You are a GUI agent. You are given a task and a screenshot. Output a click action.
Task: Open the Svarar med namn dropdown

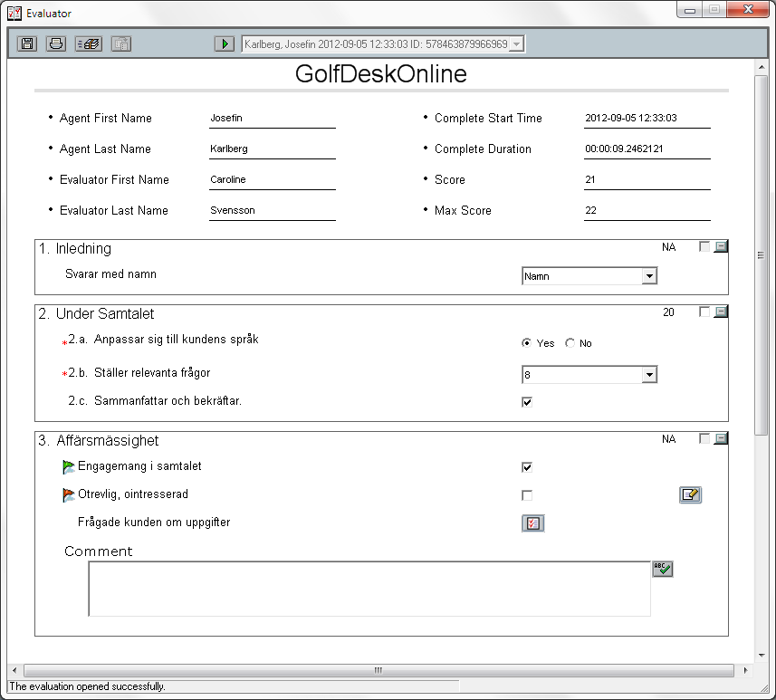(649, 276)
